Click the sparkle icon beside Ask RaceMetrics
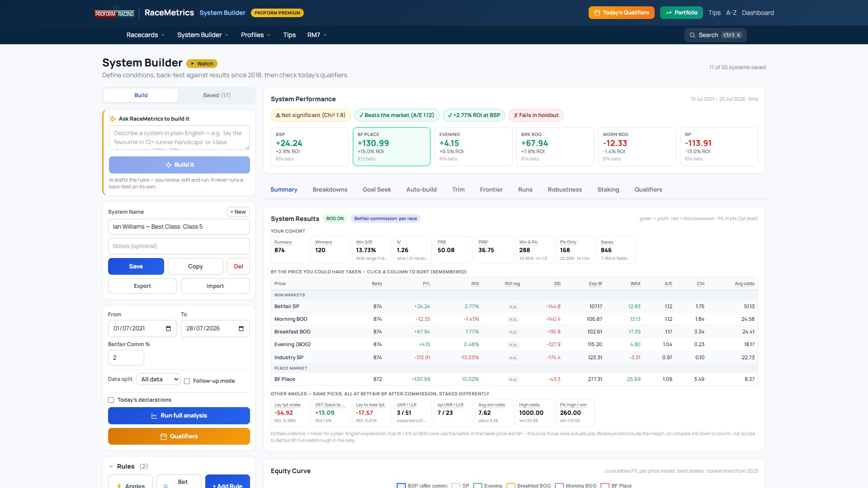The height and width of the screenshot is (488, 868). tap(113, 119)
